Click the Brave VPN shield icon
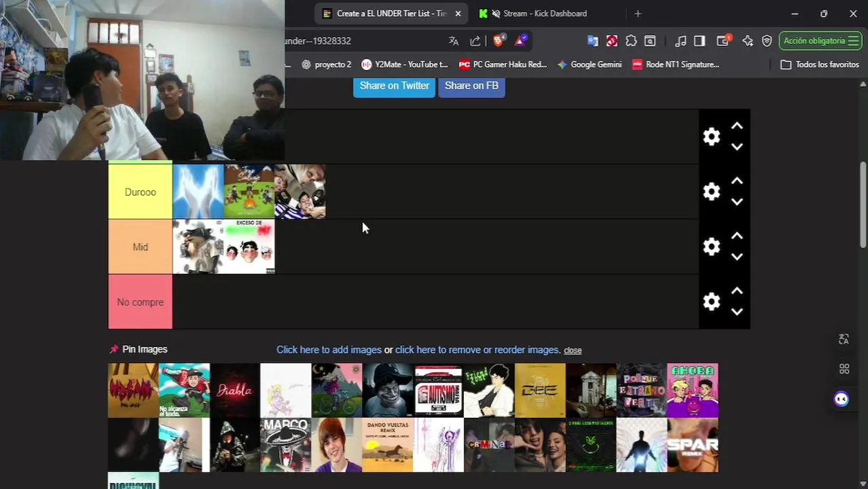868x489 pixels. [x=767, y=41]
